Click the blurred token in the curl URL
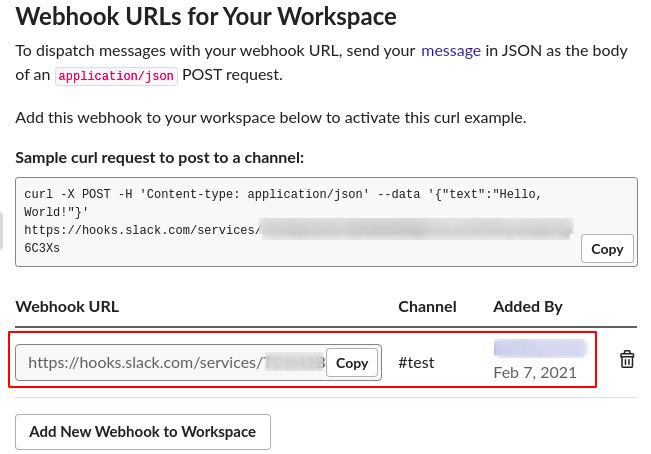 click(415, 230)
